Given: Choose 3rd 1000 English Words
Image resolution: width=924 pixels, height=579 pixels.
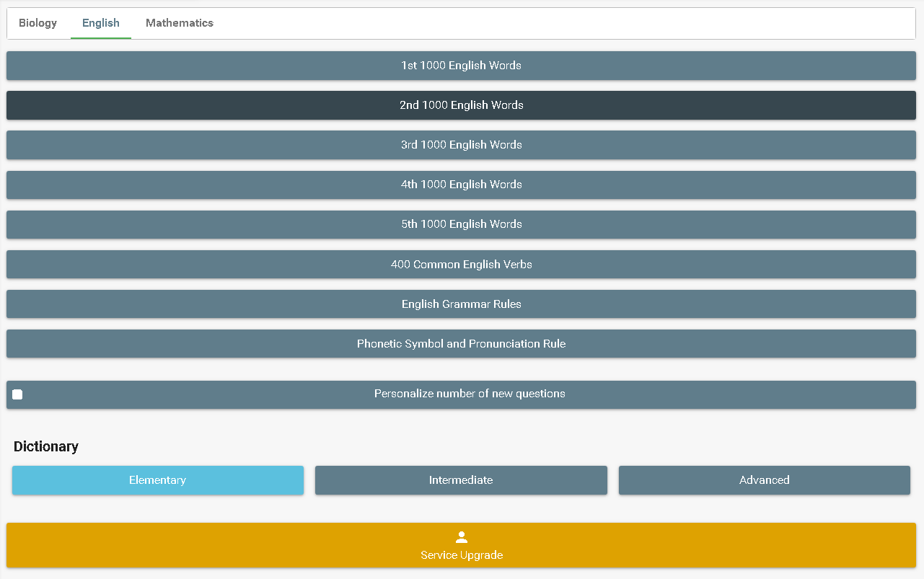Looking at the screenshot, I should 461,145.
